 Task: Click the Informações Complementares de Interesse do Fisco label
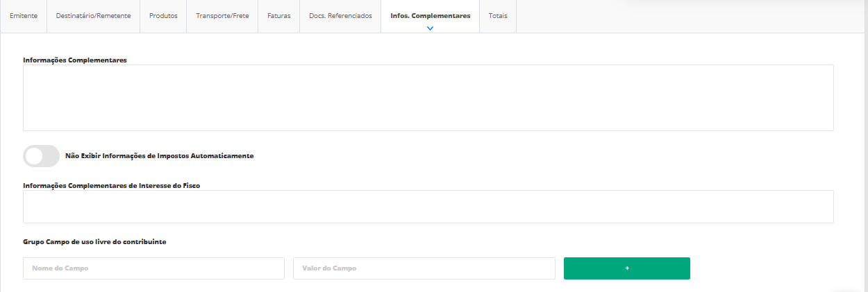112,186
